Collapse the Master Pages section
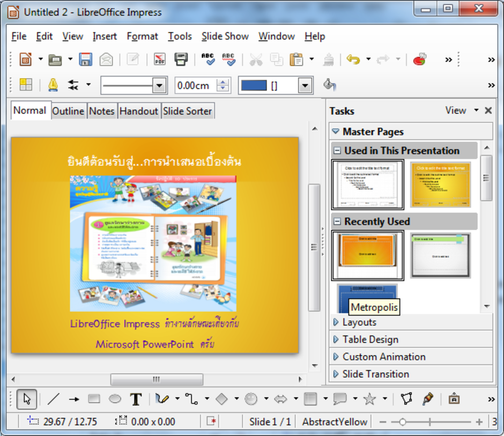This screenshot has width=504, height=436. click(x=411, y=131)
